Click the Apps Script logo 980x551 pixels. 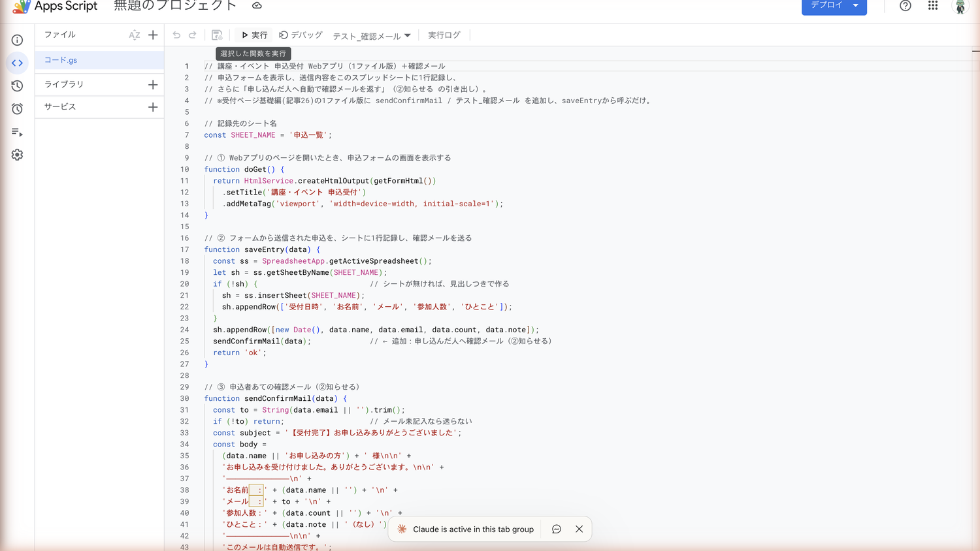click(21, 7)
